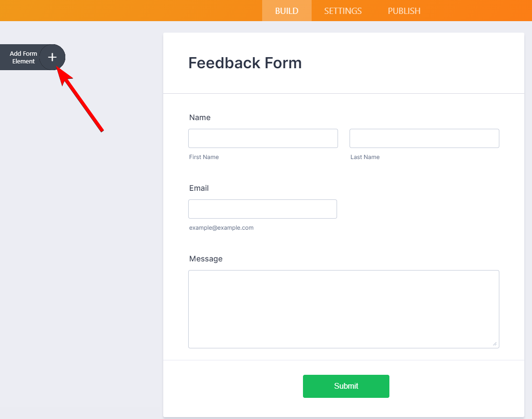Screen dimensions: 532x419
Task: Switch to the BUILD tab
Action: click(x=287, y=11)
